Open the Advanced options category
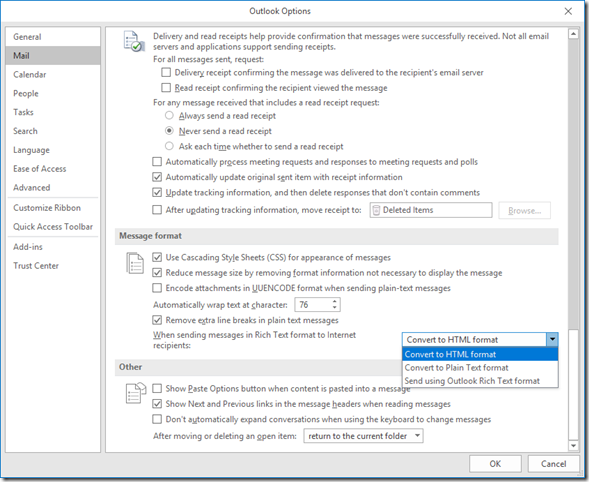This screenshot has width=589, height=482. pos(53,187)
